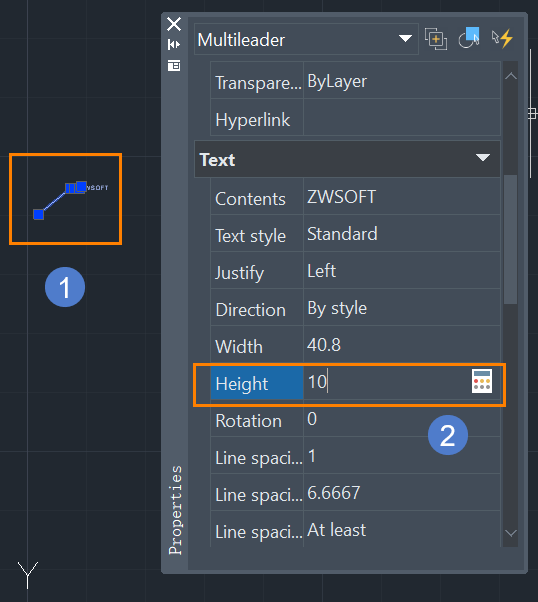Collapse the Text section
This screenshot has width=538, height=602.
tap(482, 157)
